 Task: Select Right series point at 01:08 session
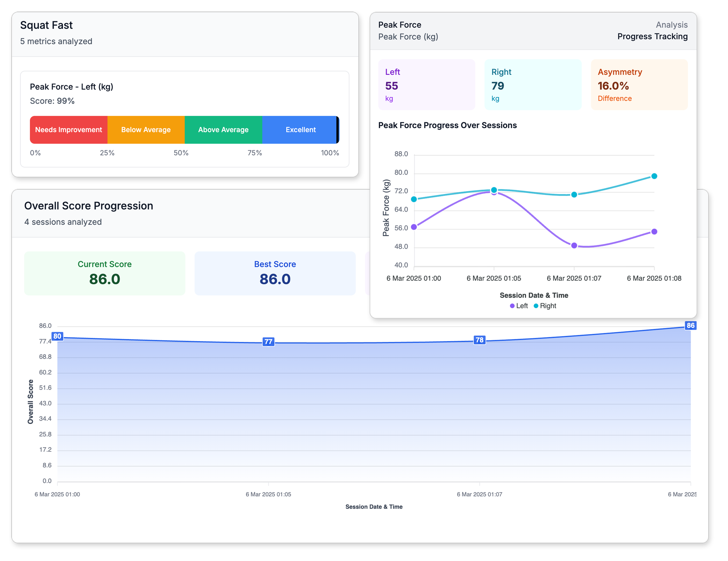coord(654,176)
